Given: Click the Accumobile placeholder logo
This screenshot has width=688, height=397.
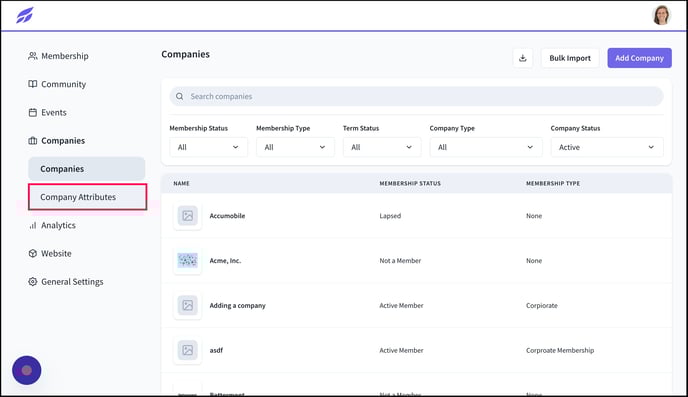Looking at the screenshot, I should pyautogui.click(x=187, y=215).
